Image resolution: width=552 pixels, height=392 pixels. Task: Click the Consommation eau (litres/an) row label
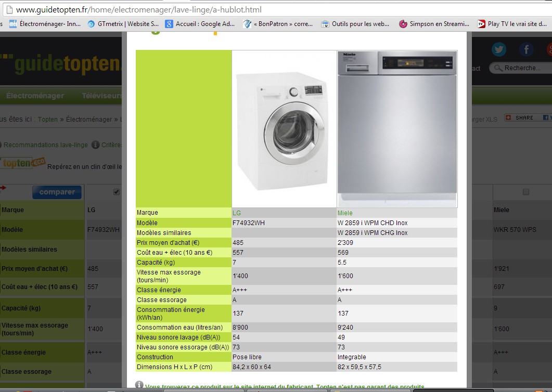coord(179,327)
